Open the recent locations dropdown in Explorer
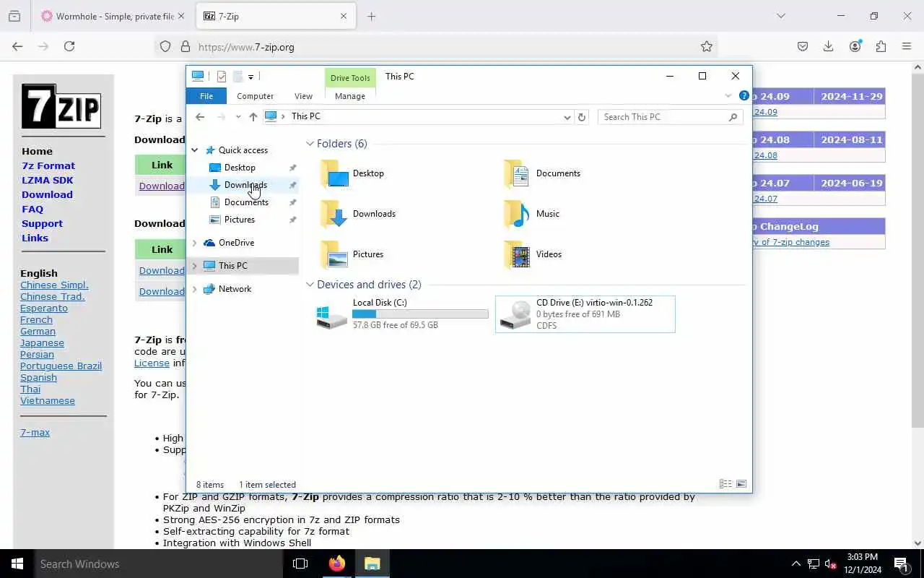Viewport: 924px width, 578px height. [238, 117]
